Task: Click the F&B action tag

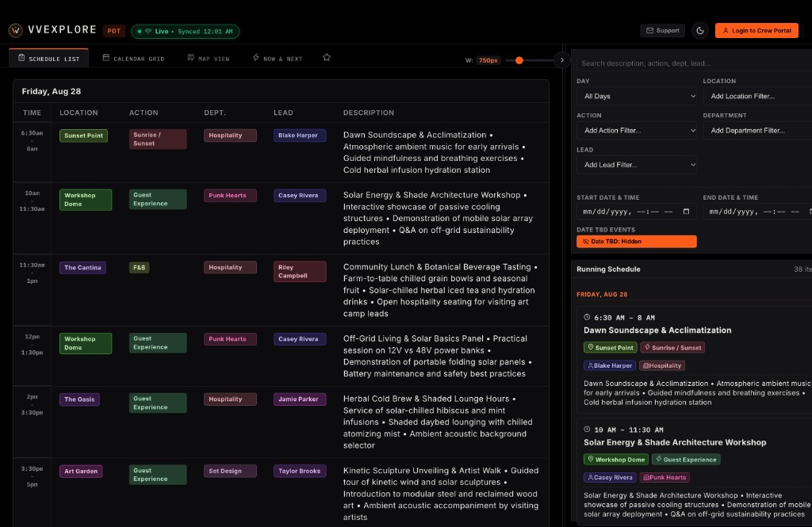Action: tap(140, 268)
